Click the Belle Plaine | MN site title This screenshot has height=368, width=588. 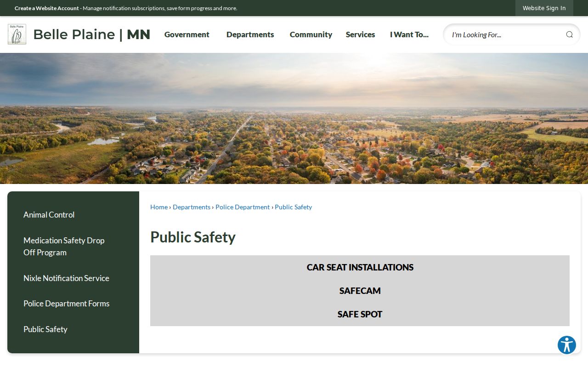91,34
